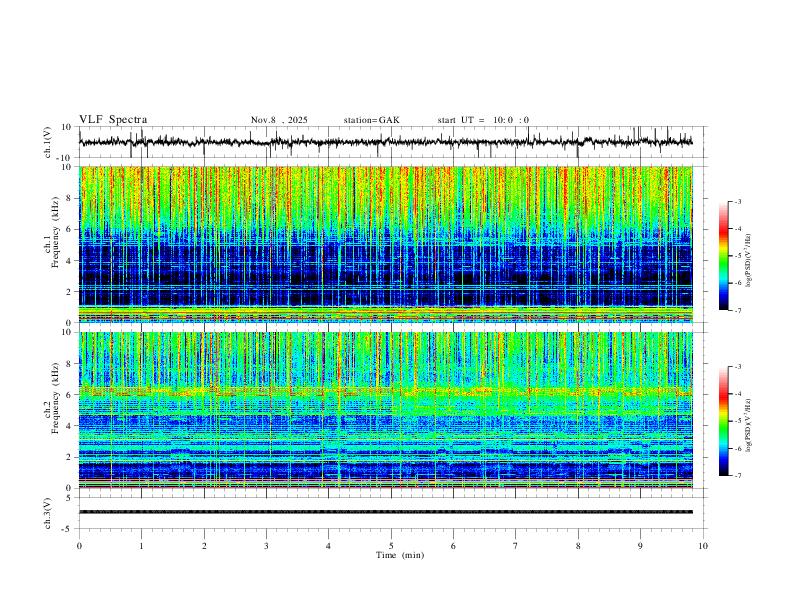Click the ch.1 spectrogram plot
The height and width of the screenshot is (612, 792).
click(386, 244)
